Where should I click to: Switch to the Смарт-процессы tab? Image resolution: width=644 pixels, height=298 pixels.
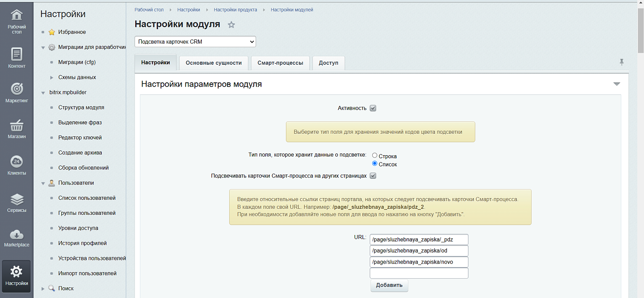280,63
